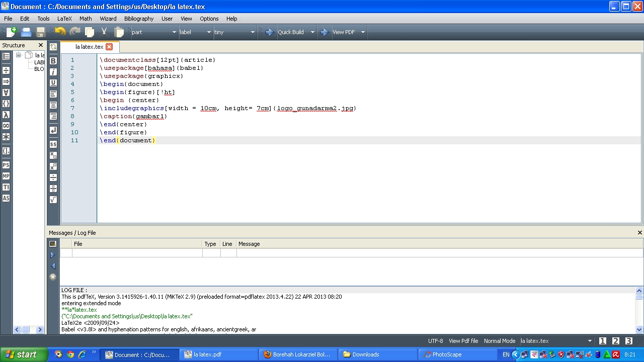Image resolution: width=644 pixels, height=362 pixels.
Task: Open the la latex.tex document selector in status bar
Action: 557,341
